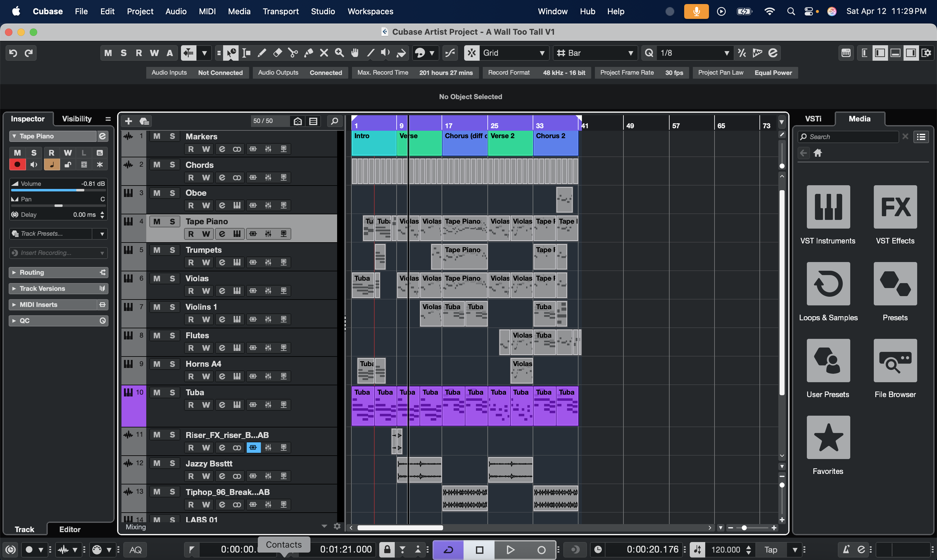Mute the Violas track
This screenshot has width=937, height=560.
[x=157, y=279]
